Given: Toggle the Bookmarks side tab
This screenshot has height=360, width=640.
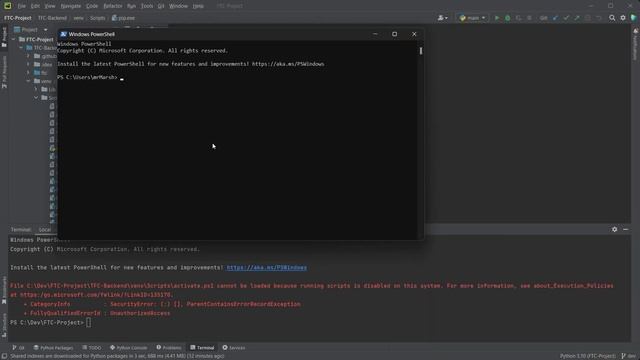Looking at the screenshot, I should coord(4,290).
